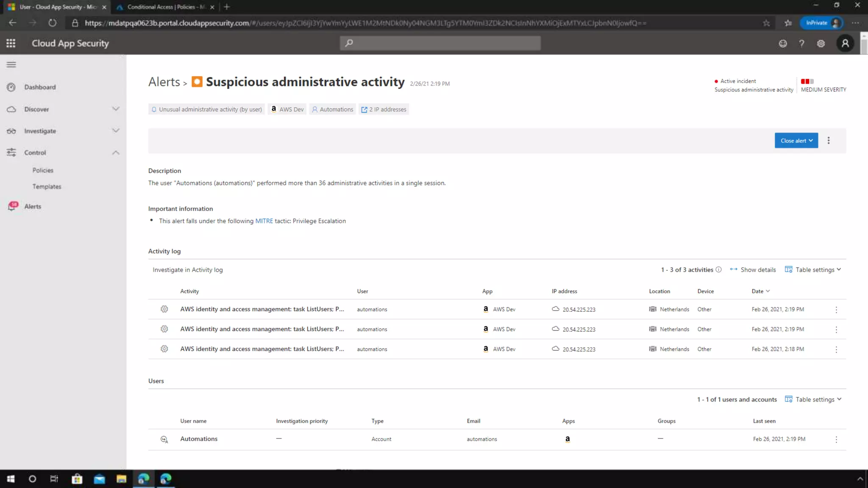
Task: Go to Dashboard in sidebar
Action: tap(40, 87)
